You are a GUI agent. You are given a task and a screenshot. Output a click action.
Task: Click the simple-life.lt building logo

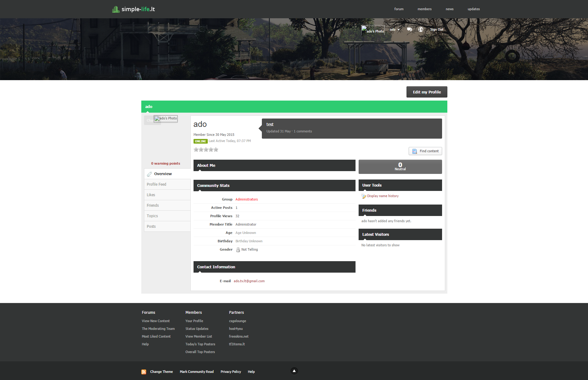pyautogui.click(x=116, y=9)
